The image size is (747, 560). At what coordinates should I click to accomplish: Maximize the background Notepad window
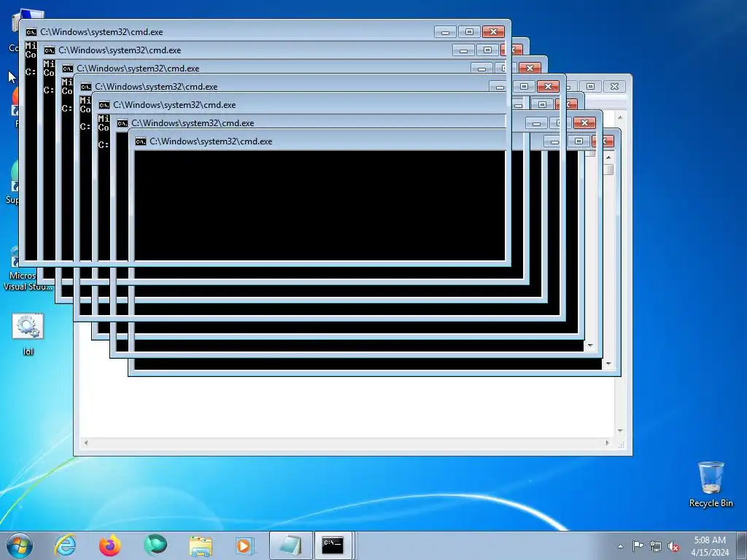[x=590, y=86]
